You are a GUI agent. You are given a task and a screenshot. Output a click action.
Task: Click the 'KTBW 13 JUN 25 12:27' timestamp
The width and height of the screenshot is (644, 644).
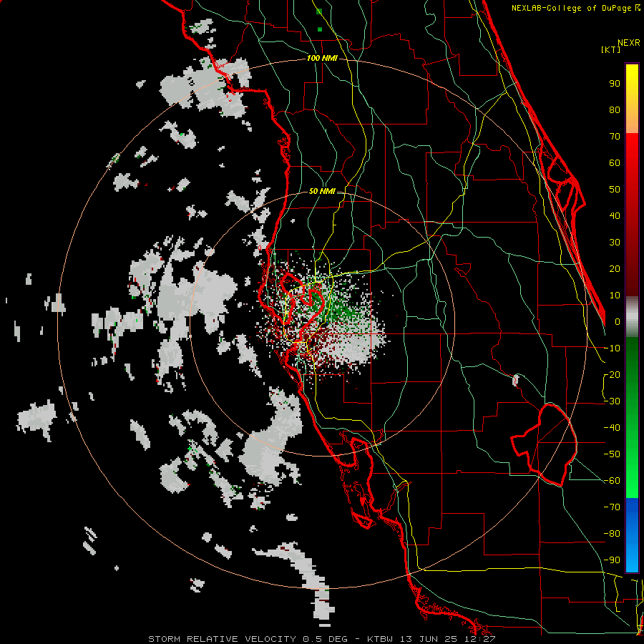[431, 639]
